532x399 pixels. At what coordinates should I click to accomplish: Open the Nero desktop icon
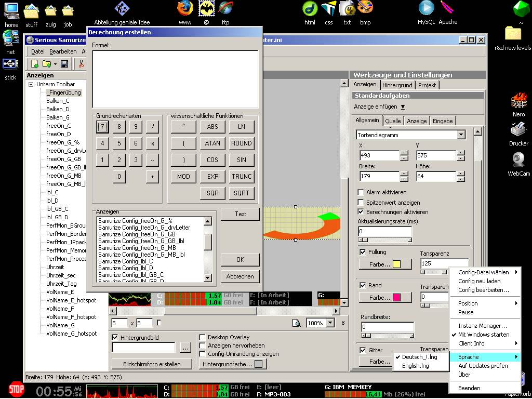(x=518, y=101)
